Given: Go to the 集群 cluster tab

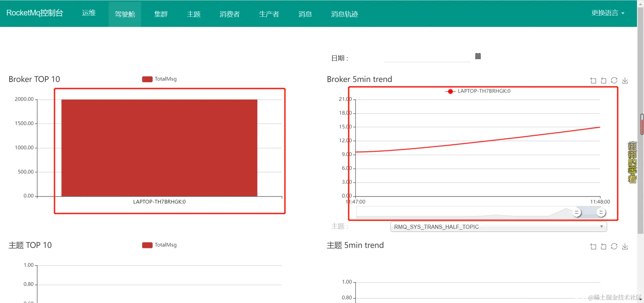Looking at the screenshot, I should tap(161, 14).
